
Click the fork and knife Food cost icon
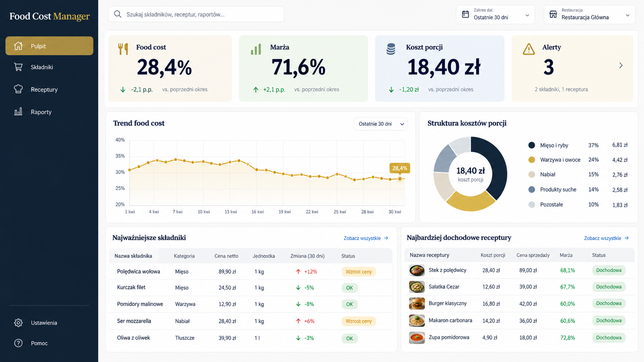(123, 49)
